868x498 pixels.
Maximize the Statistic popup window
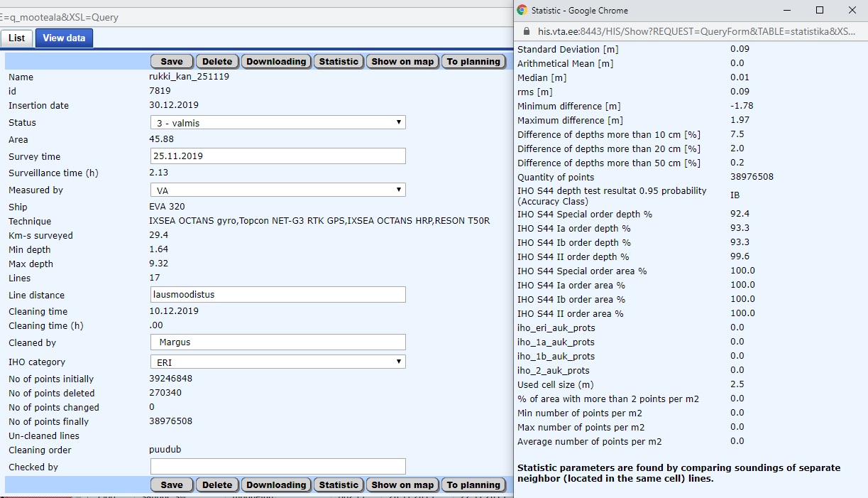(820, 10)
